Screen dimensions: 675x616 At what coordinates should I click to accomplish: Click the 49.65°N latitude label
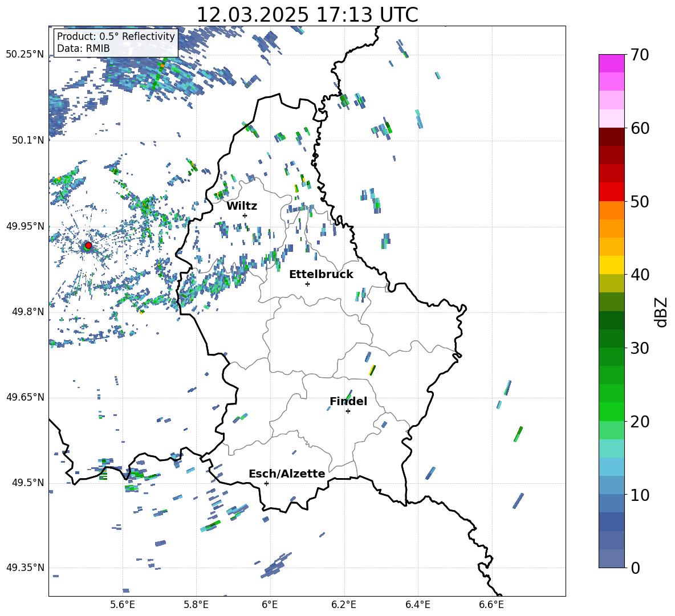[25, 397]
